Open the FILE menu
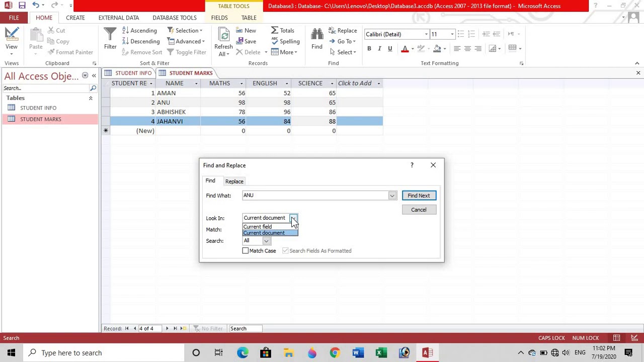 [14, 18]
